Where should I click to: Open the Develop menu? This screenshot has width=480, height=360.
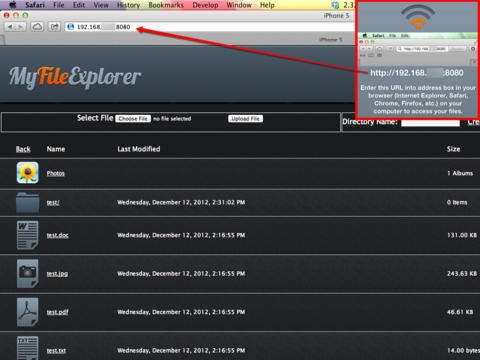coord(205,5)
